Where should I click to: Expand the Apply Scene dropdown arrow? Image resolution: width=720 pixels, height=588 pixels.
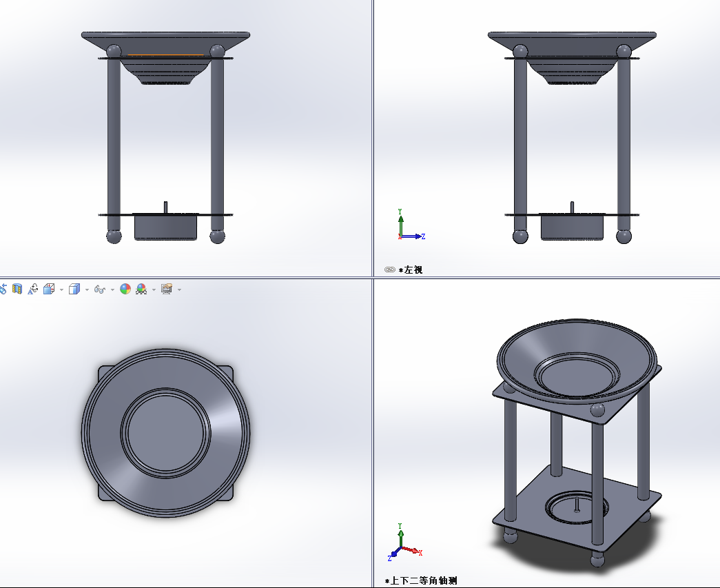(x=154, y=290)
